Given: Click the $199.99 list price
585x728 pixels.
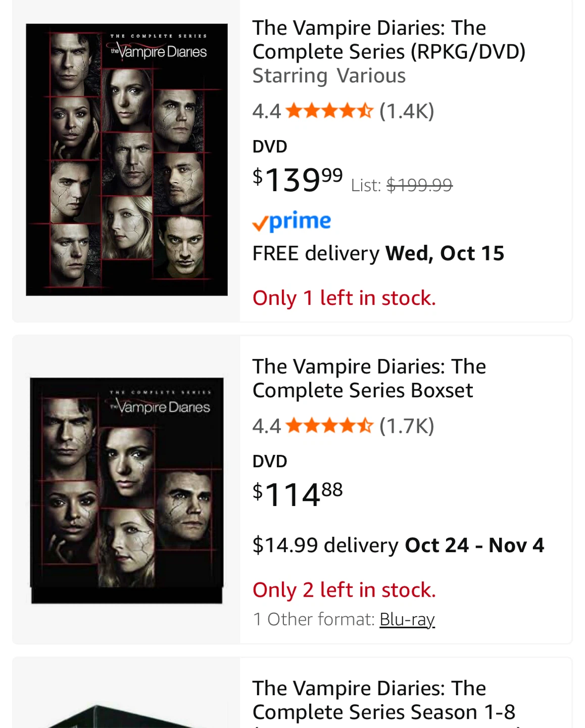Looking at the screenshot, I should 419,185.
